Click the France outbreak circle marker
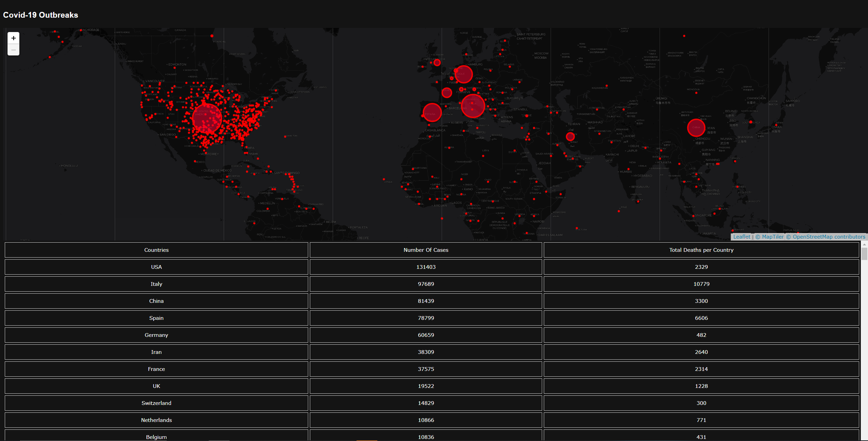 [446, 92]
